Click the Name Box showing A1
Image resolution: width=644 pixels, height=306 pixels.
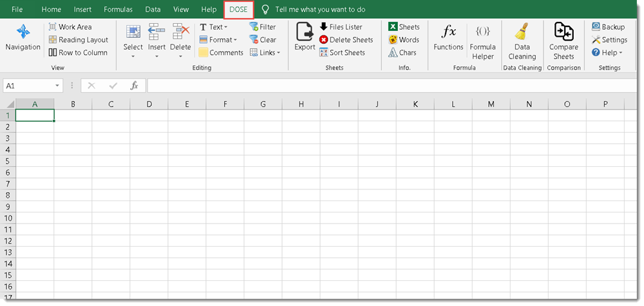[x=28, y=86]
